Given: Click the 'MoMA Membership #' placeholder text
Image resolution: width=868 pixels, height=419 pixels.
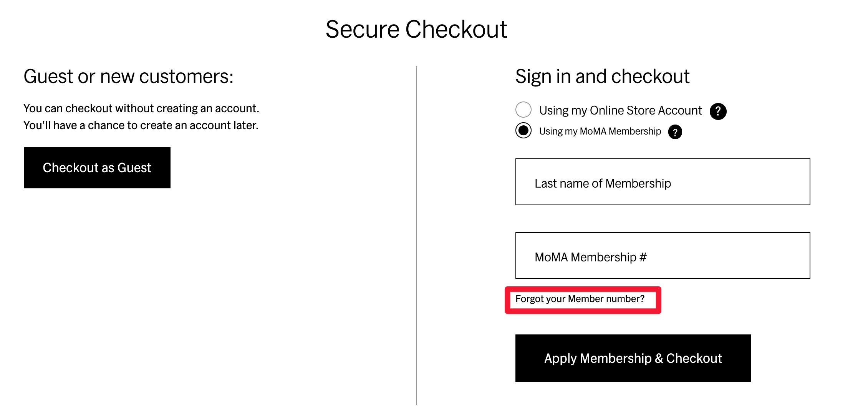Looking at the screenshot, I should [x=591, y=257].
